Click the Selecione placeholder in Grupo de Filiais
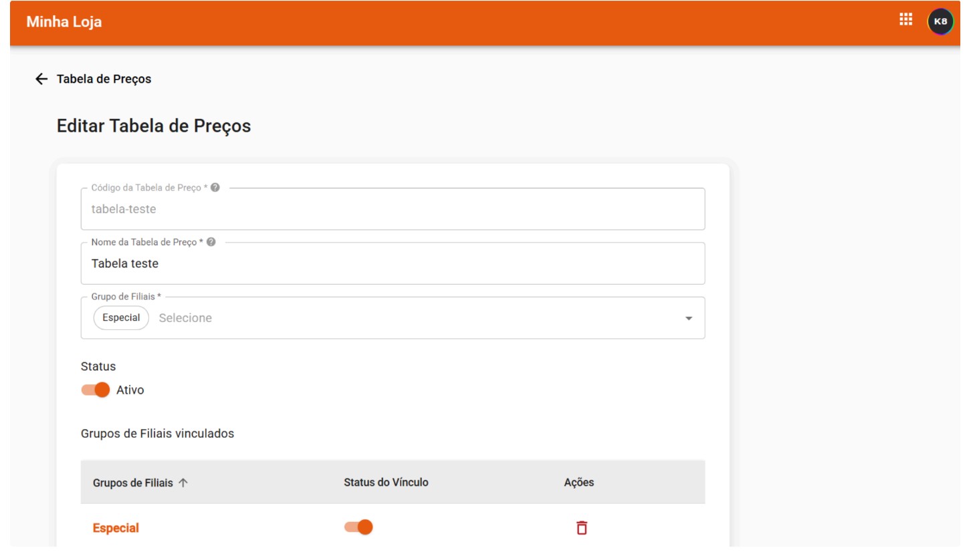This screenshot has width=965, height=560. (x=185, y=318)
